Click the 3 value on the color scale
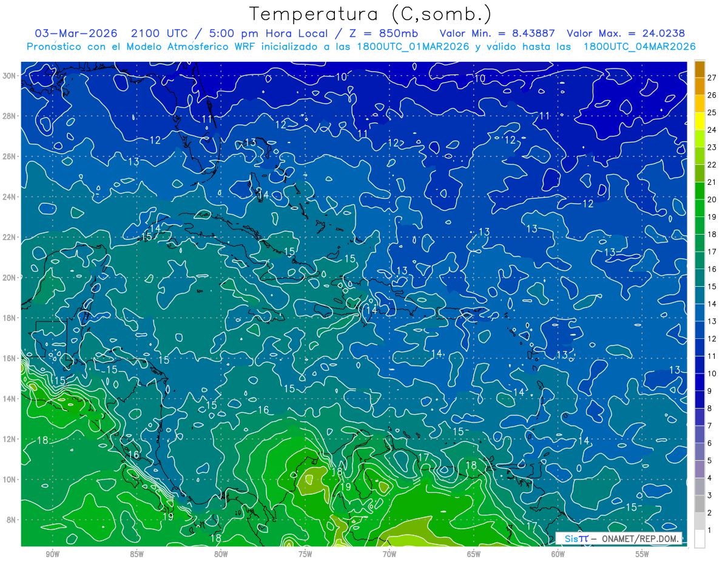Viewport: 728px width, 562px height. 710,495
